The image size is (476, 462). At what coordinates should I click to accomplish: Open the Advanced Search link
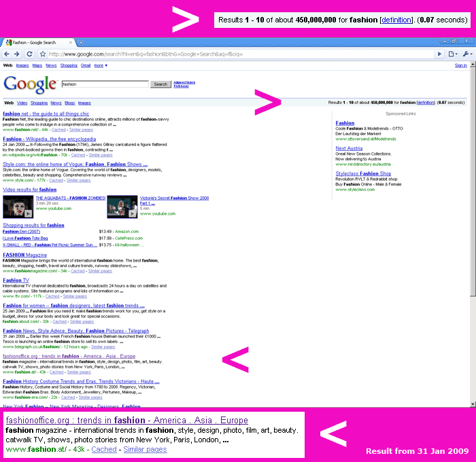(184, 82)
